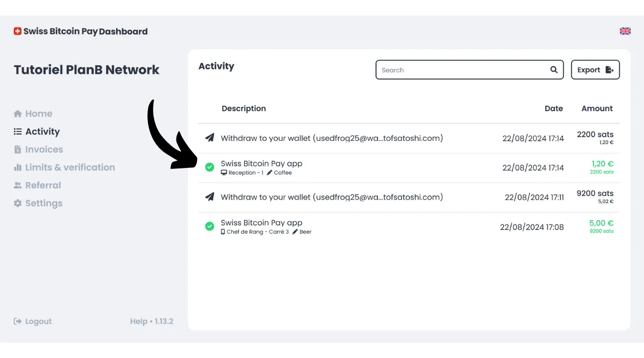Click green checkmark on Beer payment
The height and width of the screenshot is (358, 644).
pos(210,226)
